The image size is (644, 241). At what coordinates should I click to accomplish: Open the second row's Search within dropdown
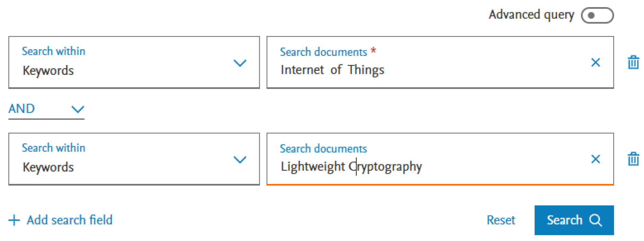tap(134, 159)
